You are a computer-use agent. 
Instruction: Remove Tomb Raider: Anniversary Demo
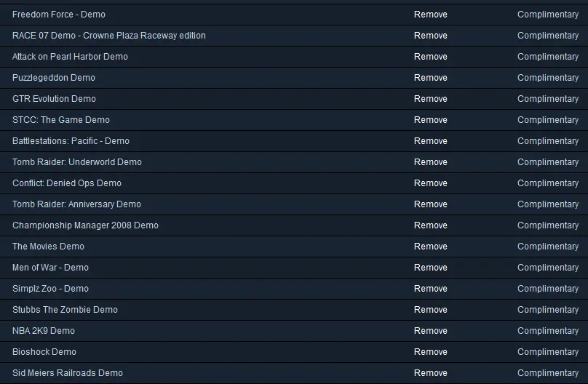tap(431, 204)
